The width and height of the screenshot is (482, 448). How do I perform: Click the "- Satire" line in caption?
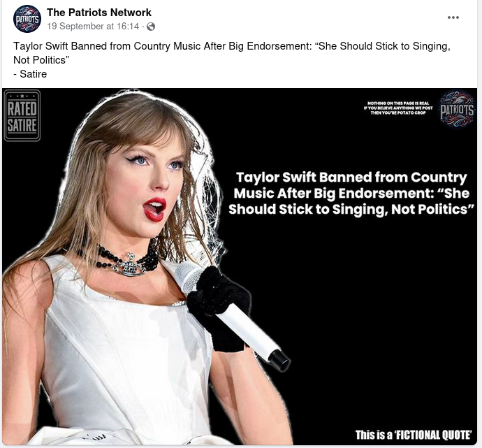coord(30,74)
